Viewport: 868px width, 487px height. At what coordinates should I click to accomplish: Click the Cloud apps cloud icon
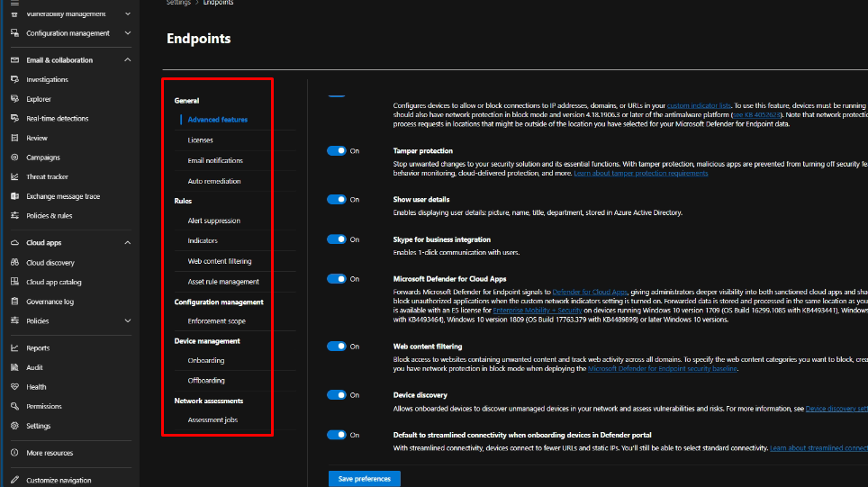coord(15,242)
